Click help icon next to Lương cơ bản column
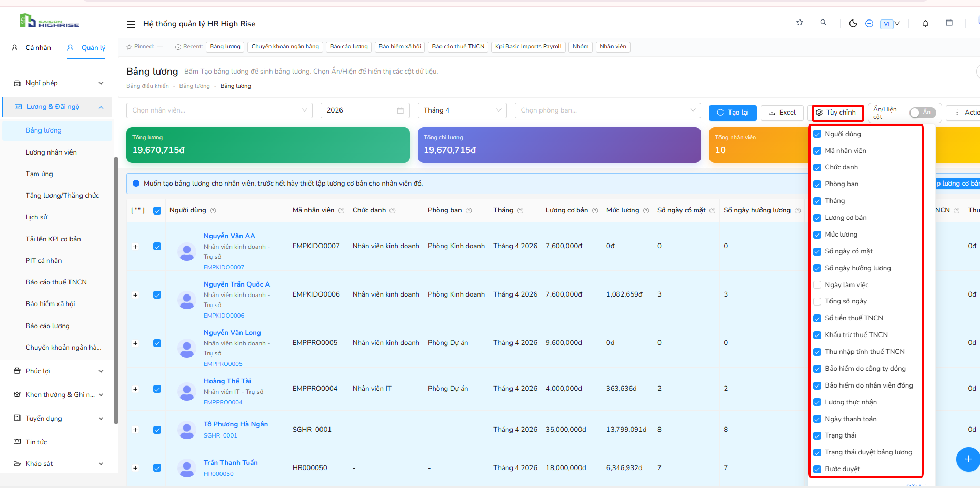The width and height of the screenshot is (980, 488). point(595,211)
